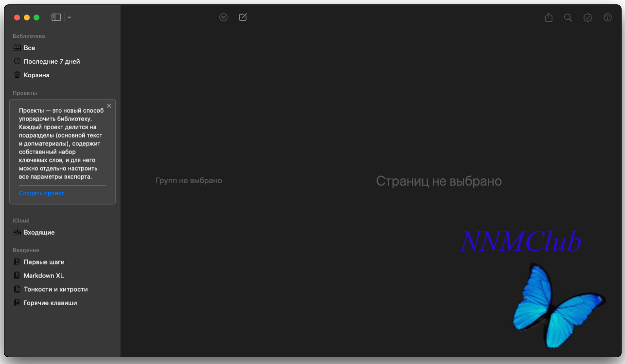The width and height of the screenshot is (625, 364).
Task: Open the share/export icon
Action: pos(549,17)
